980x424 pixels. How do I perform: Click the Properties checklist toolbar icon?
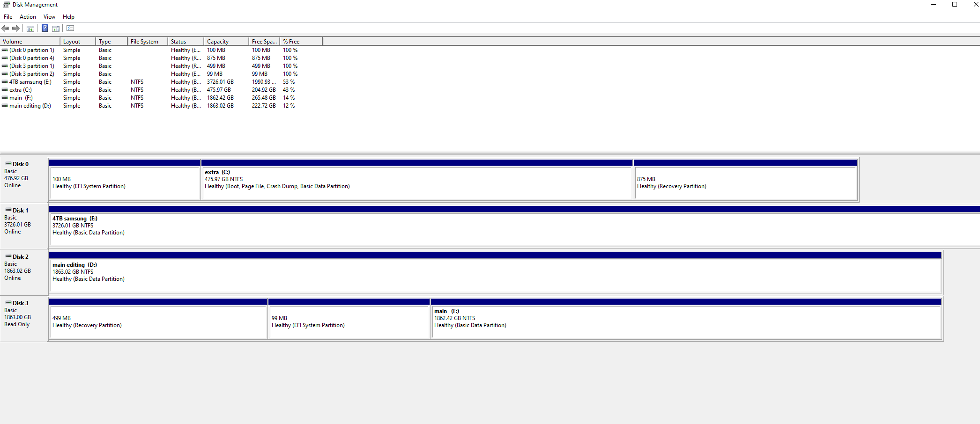70,29
